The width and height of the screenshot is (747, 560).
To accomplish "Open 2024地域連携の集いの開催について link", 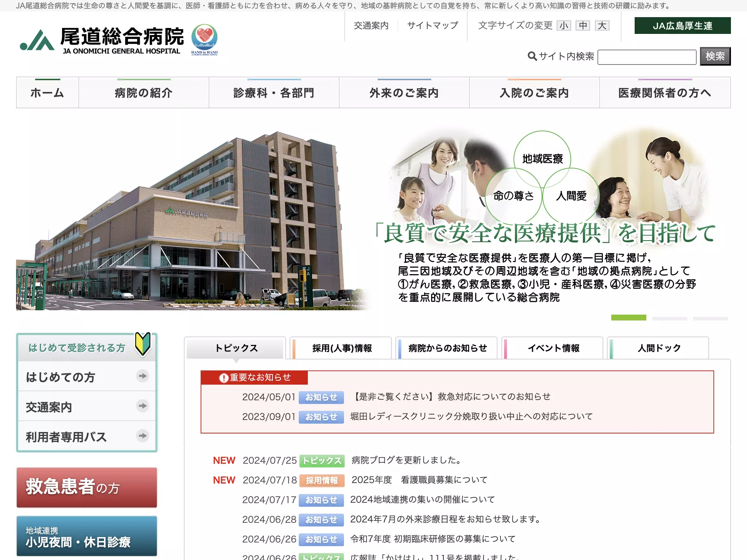I will tap(422, 499).
